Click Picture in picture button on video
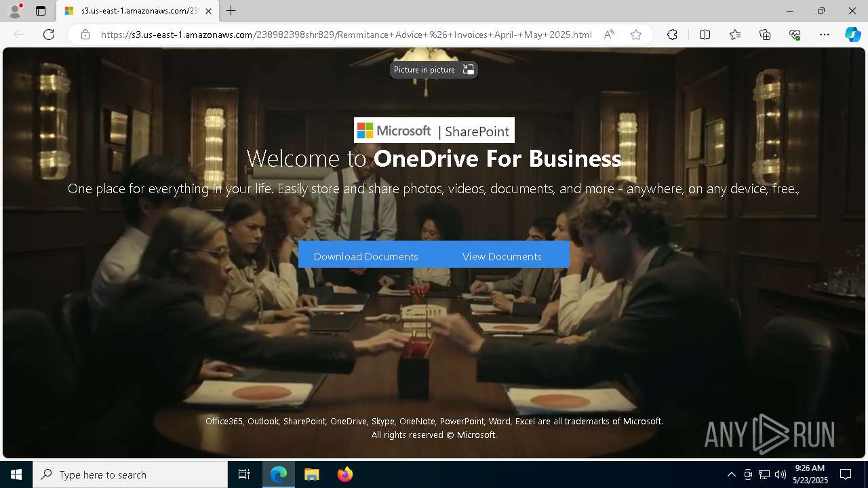This screenshot has height=488, width=868. pyautogui.click(x=434, y=70)
